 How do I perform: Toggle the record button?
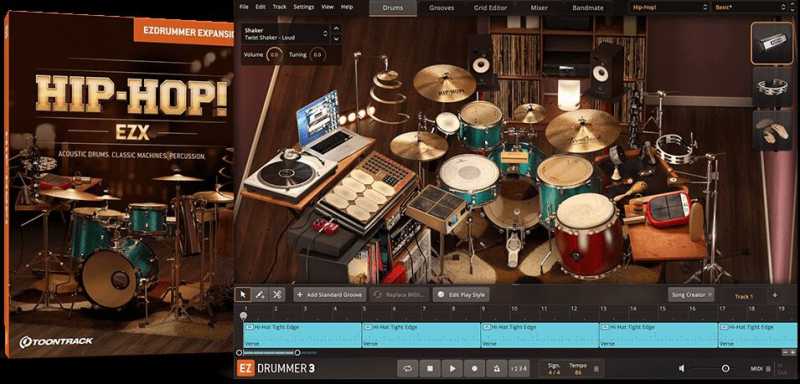474,368
